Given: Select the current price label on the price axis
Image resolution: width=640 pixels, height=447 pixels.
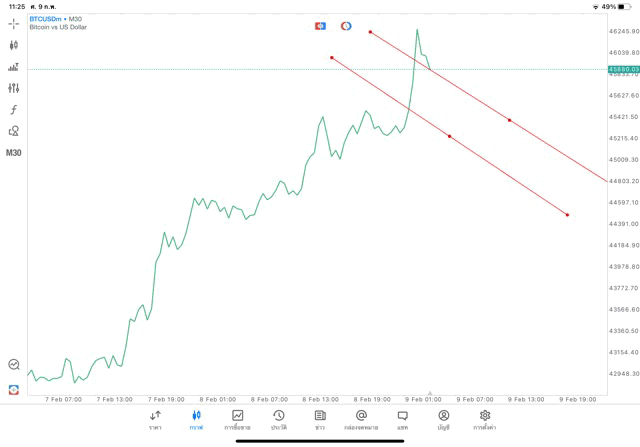Looking at the screenshot, I should coord(622,69).
